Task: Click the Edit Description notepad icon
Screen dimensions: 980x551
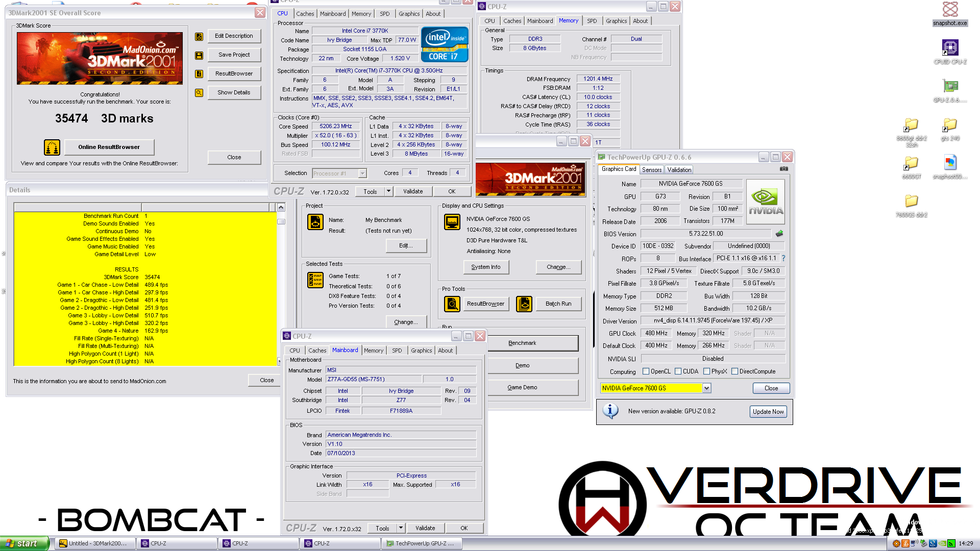Action: point(199,36)
